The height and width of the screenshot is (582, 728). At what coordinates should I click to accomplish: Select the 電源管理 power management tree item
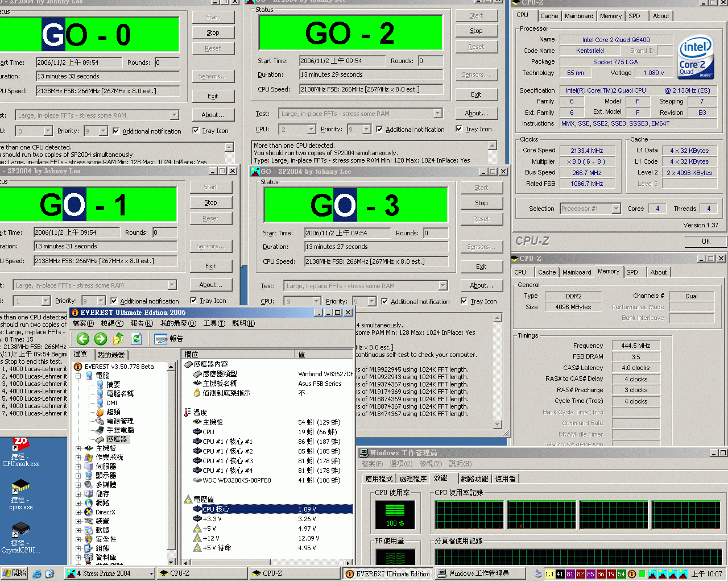point(120,421)
